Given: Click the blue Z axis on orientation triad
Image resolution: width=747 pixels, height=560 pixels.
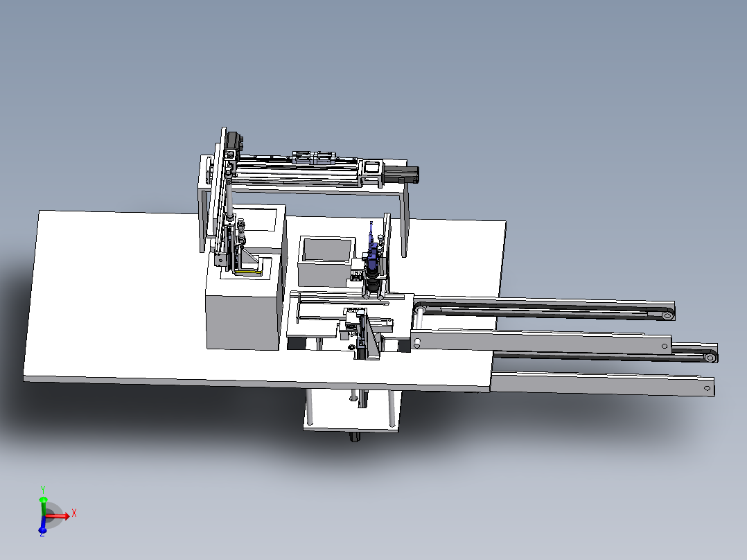Looking at the screenshot, I should pos(42,525).
